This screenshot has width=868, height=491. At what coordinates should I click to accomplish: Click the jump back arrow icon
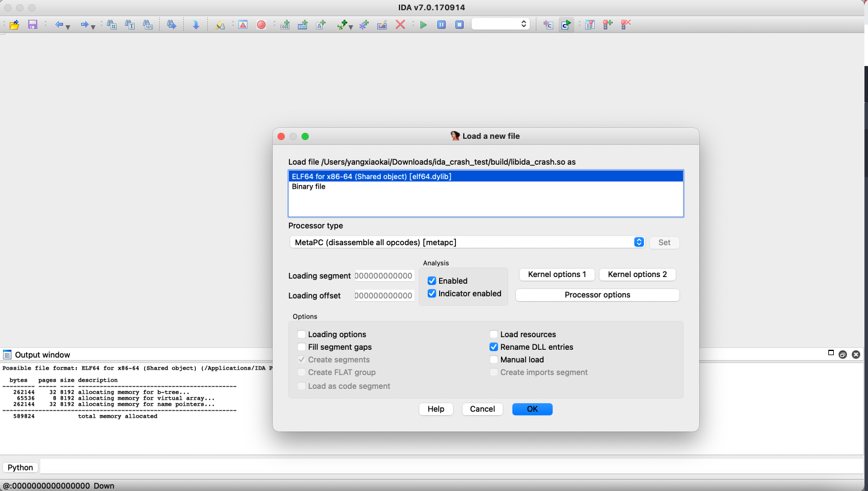coord(59,25)
